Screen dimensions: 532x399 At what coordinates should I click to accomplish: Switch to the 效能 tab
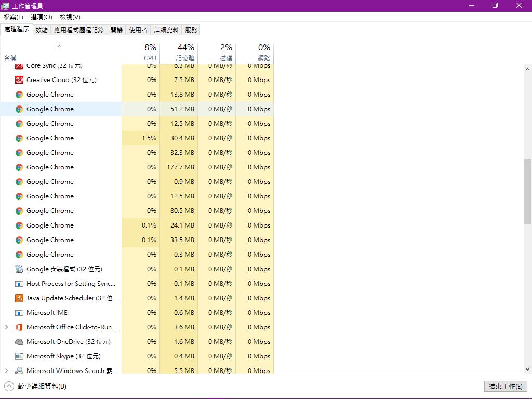tap(42, 30)
